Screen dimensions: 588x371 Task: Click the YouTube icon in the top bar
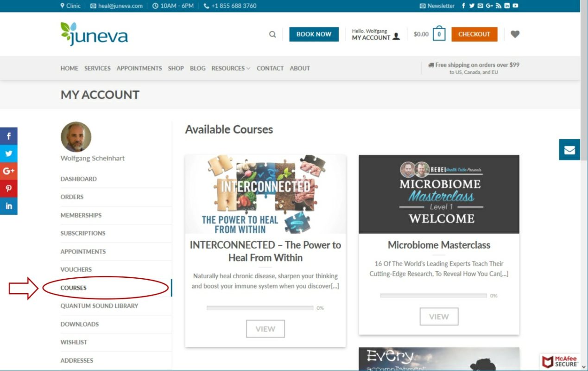(x=515, y=6)
